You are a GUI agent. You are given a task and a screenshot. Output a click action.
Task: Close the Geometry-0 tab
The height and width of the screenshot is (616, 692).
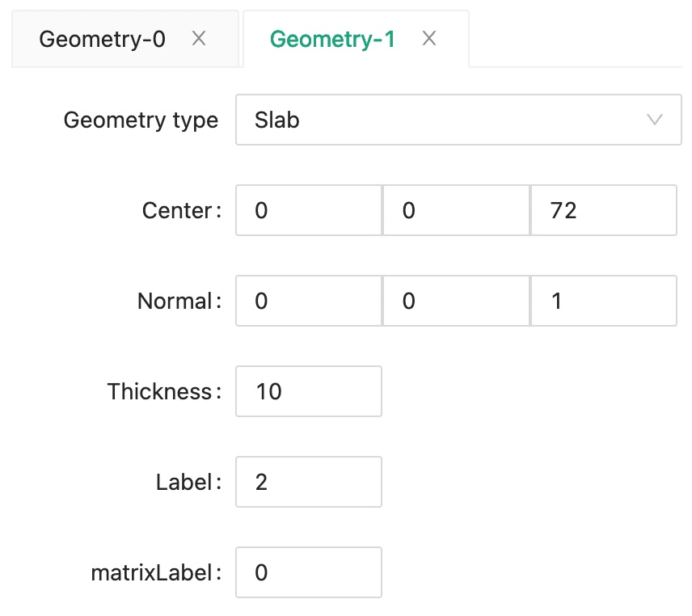tap(199, 39)
